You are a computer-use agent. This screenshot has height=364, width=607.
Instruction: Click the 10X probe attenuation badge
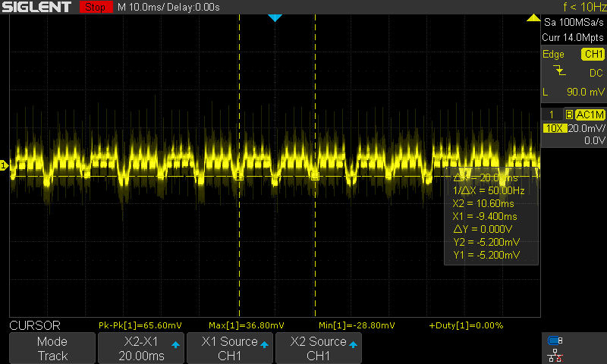pos(555,128)
